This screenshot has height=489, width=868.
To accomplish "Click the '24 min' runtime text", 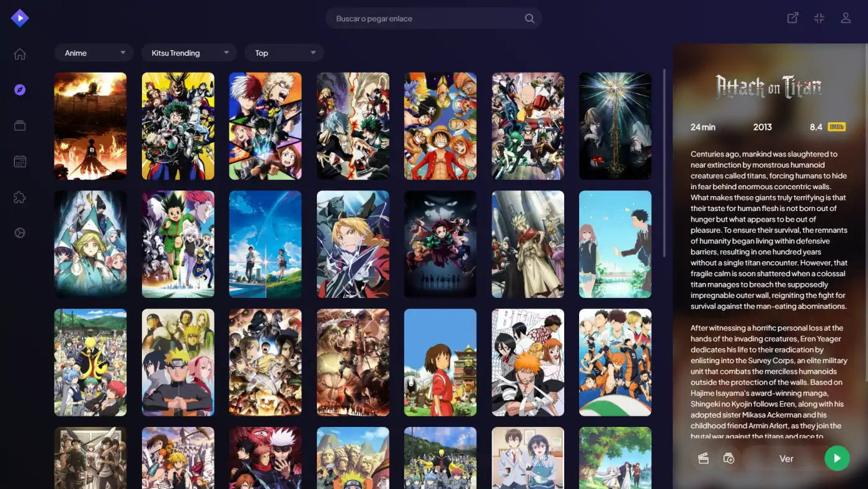I will point(703,127).
